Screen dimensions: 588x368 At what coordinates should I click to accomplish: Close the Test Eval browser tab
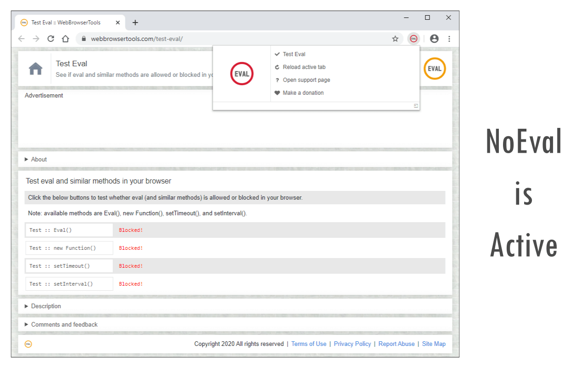pyautogui.click(x=118, y=23)
